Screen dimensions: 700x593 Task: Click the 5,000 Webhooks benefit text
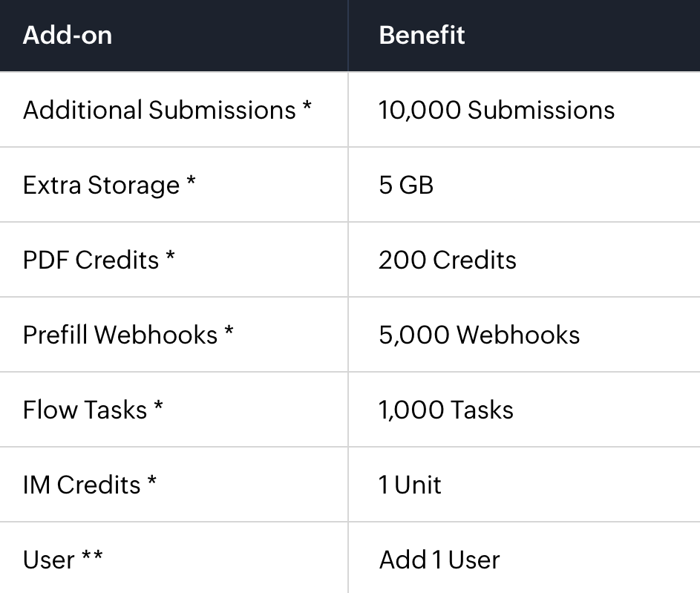pos(480,335)
